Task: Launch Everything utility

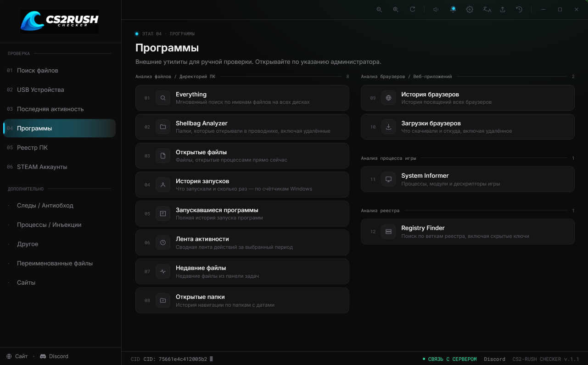Action: 242,98
